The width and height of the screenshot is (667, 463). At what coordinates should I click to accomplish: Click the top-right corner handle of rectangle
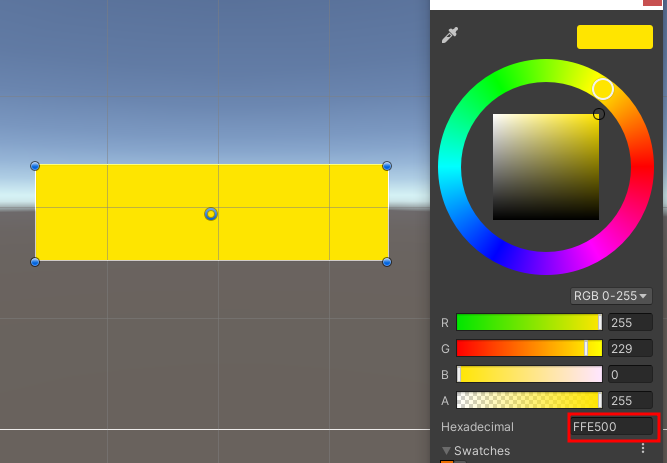point(387,166)
